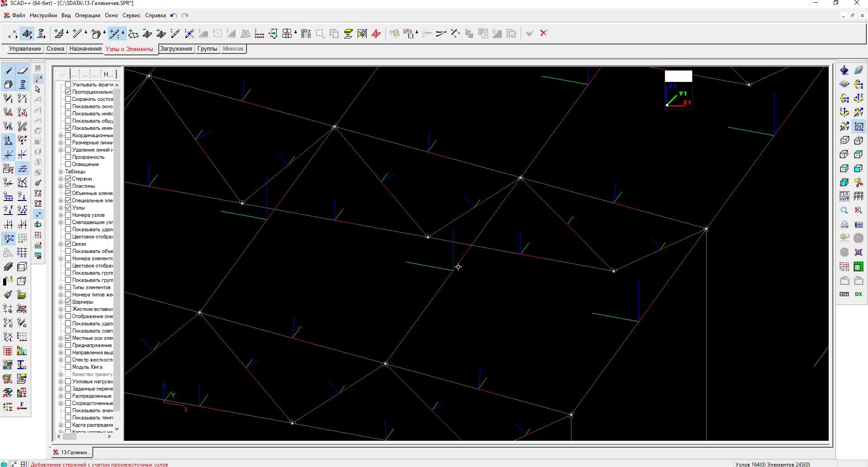
Task: Enable the Номера узлов checkbox
Action: tap(68, 215)
